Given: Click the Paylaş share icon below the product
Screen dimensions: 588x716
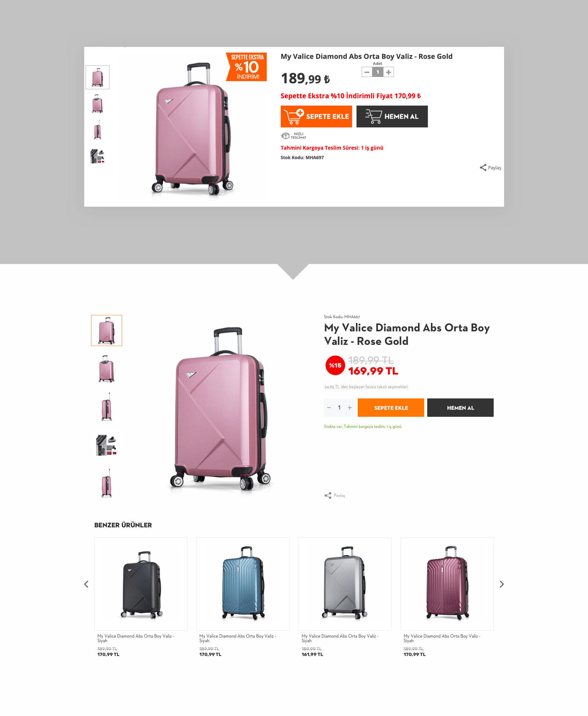Looking at the screenshot, I should click(328, 496).
